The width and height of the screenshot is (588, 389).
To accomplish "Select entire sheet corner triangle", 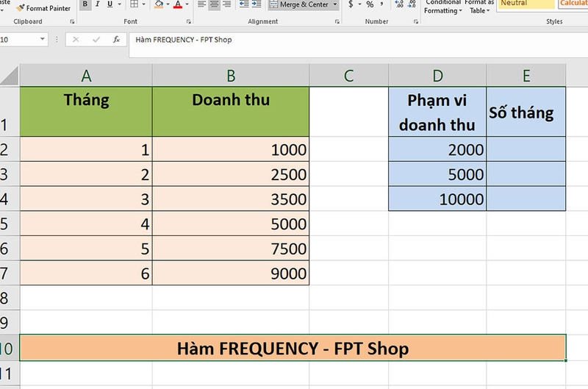I will click(x=10, y=76).
